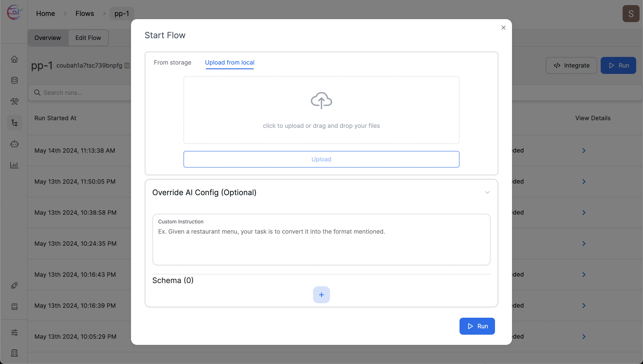Click the home icon in sidebar
This screenshot has width=643, height=364.
pos(14,59)
